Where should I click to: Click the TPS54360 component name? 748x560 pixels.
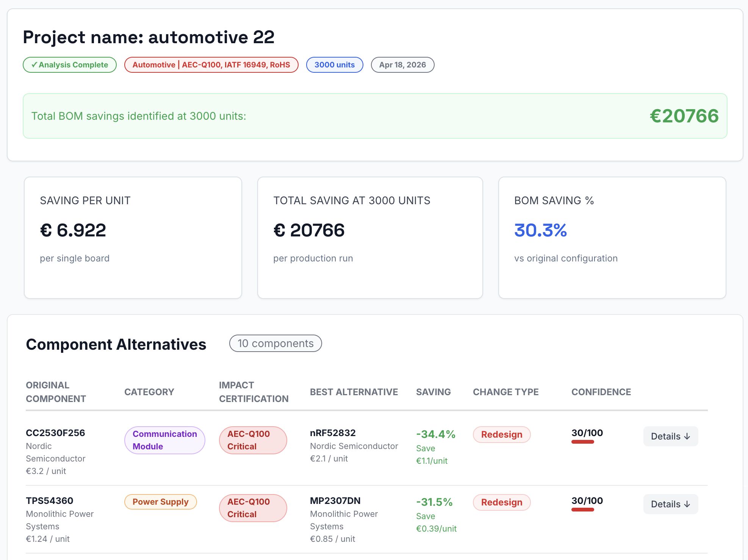pos(50,501)
